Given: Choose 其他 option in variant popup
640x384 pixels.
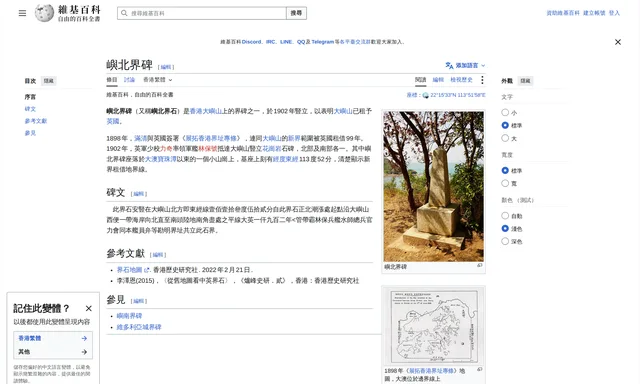Looking at the screenshot, I should point(53,352).
